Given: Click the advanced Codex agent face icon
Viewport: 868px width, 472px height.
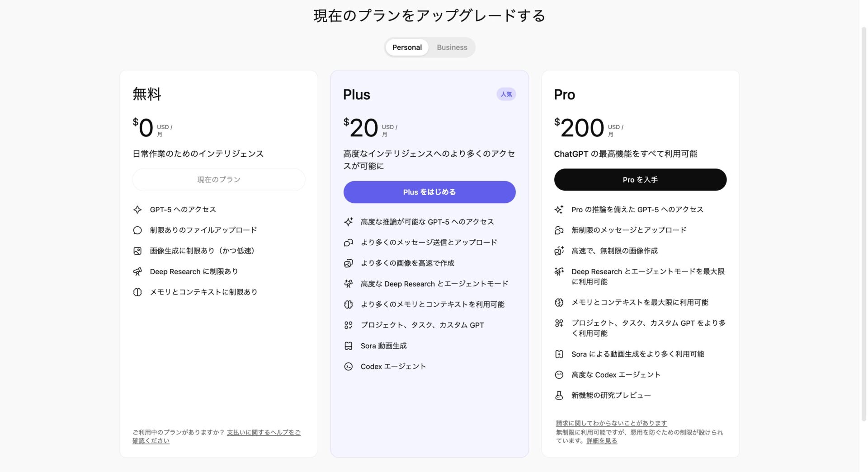Looking at the screenshot, I should tap(559, 374).
